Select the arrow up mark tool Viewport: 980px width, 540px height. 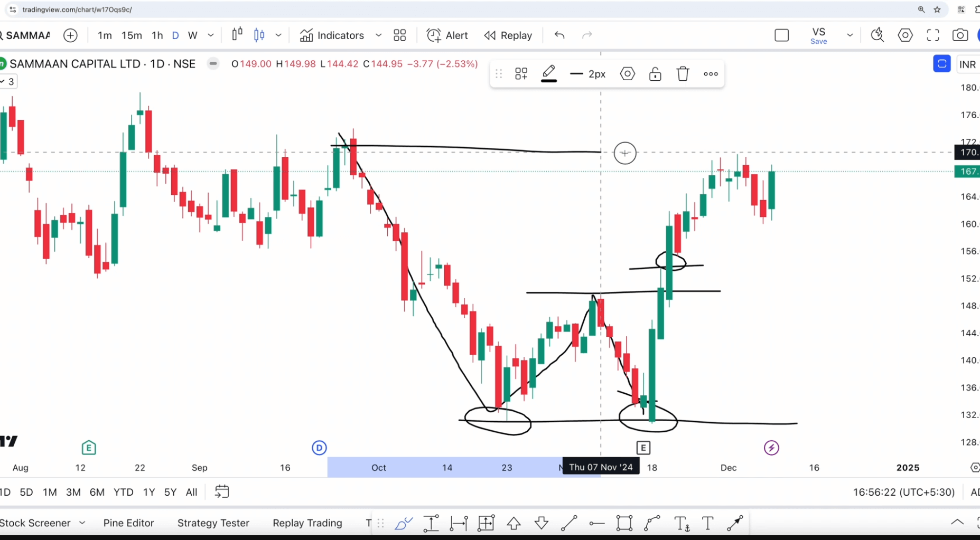(514, 524)
